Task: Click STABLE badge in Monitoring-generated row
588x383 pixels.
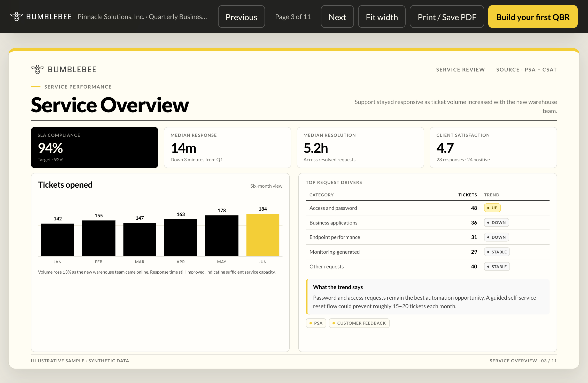Action: click(497, 252)
